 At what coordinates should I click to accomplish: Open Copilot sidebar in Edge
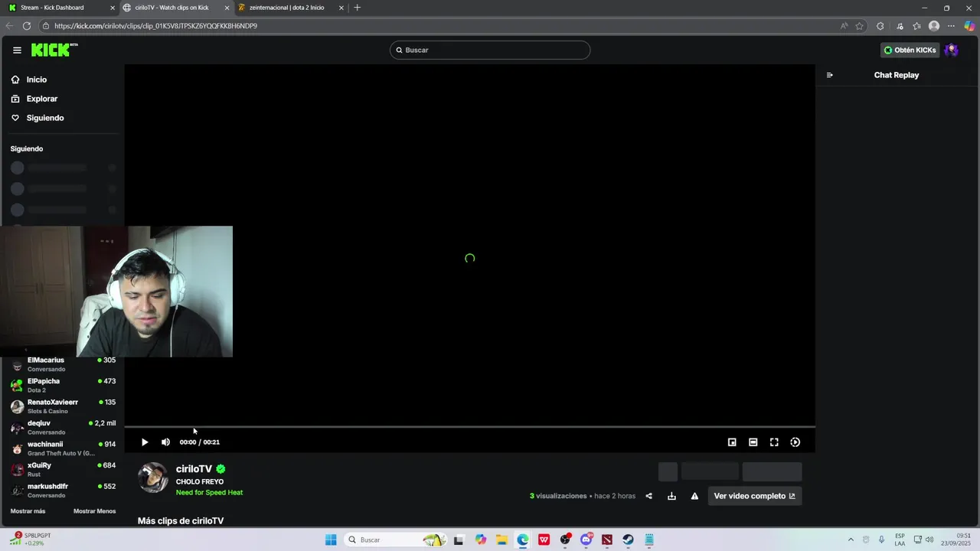969,26
